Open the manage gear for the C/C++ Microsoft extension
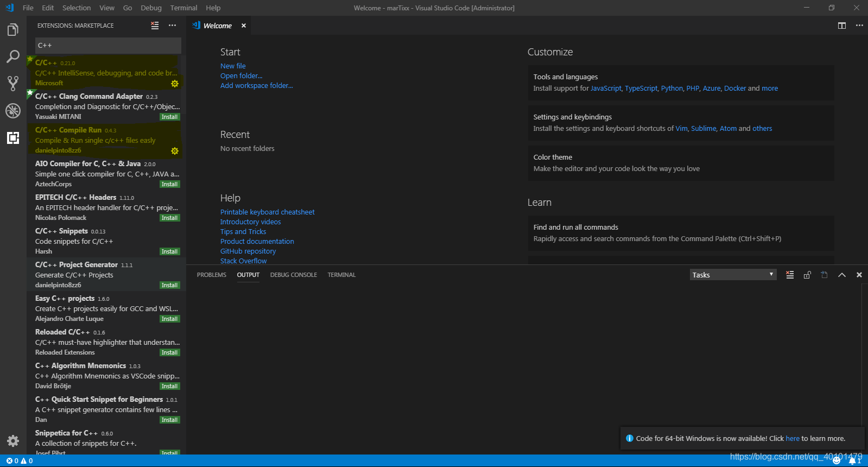 click(175, 84)
